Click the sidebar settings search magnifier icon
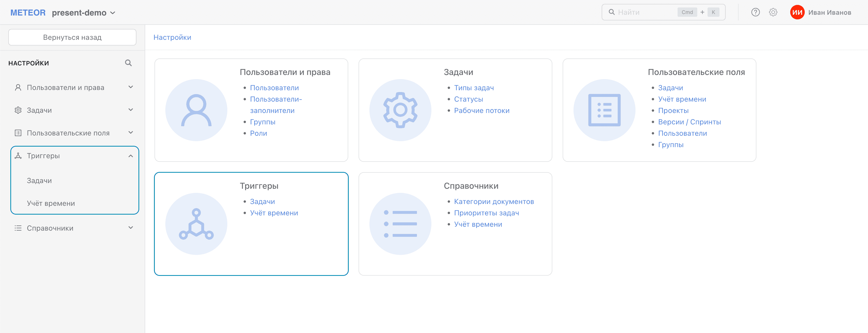Image resolution: width=868 pixels, height=333 pixels. tap(128, 63)
